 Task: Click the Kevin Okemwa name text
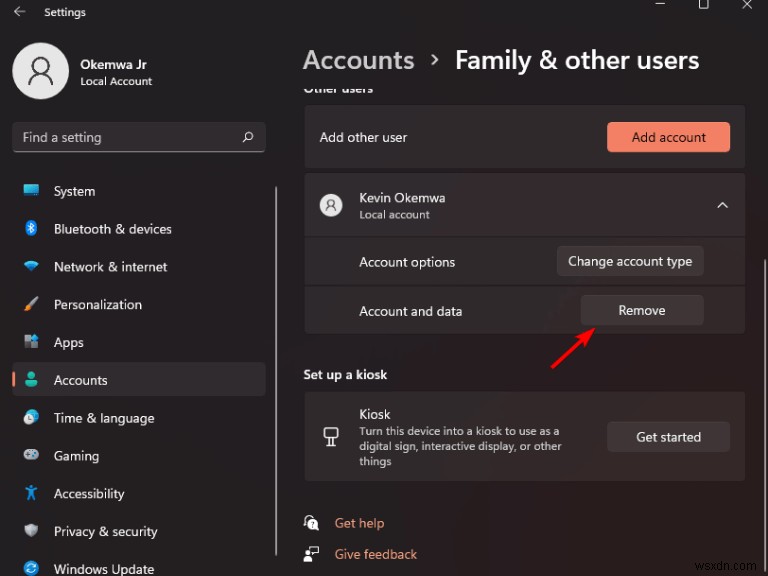pyautogui.click(x=402, y=198)
